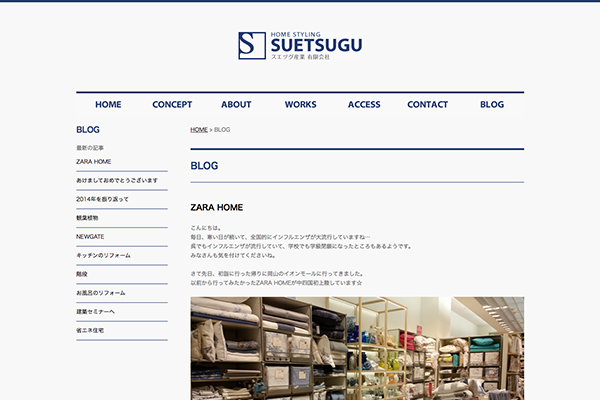Click the SUETSUGU Home Styling logo

click(300, 46)
